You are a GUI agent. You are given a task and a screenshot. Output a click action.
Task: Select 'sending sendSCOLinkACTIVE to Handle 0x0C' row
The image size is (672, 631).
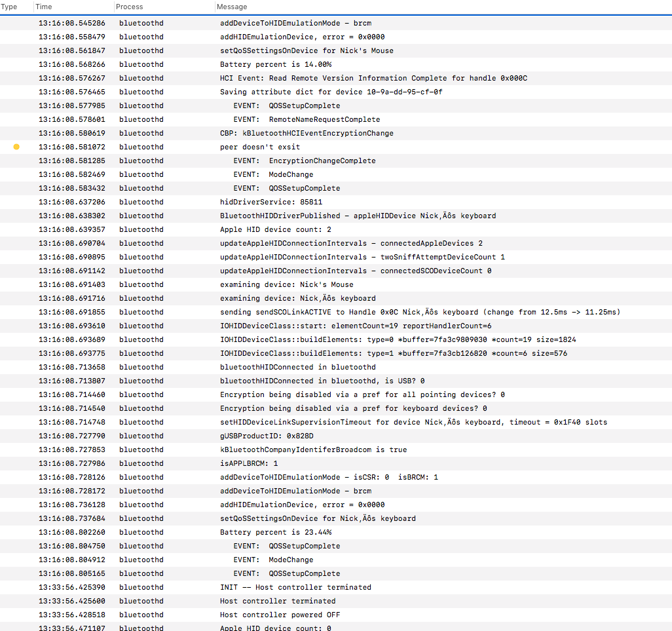click(336, 312)
